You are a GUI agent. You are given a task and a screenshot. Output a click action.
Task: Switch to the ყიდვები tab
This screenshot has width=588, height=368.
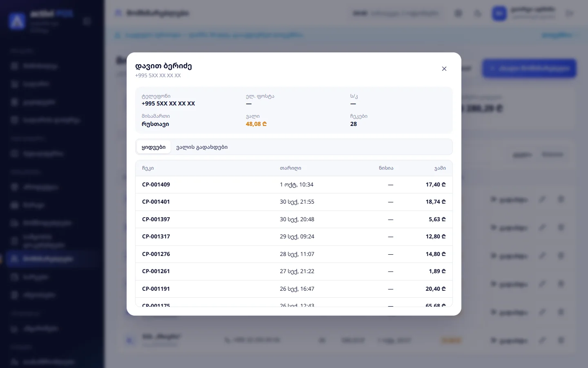tap(154, 147)
